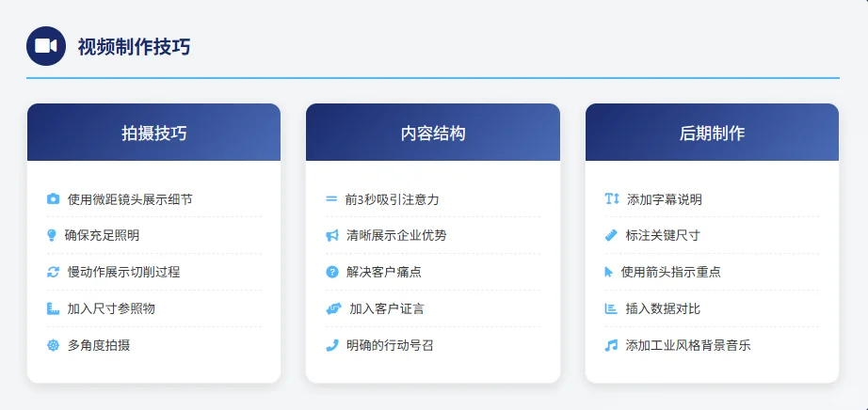Click the 拍摄技巧 card header
868x410 pixels.
tap(153, 133)
